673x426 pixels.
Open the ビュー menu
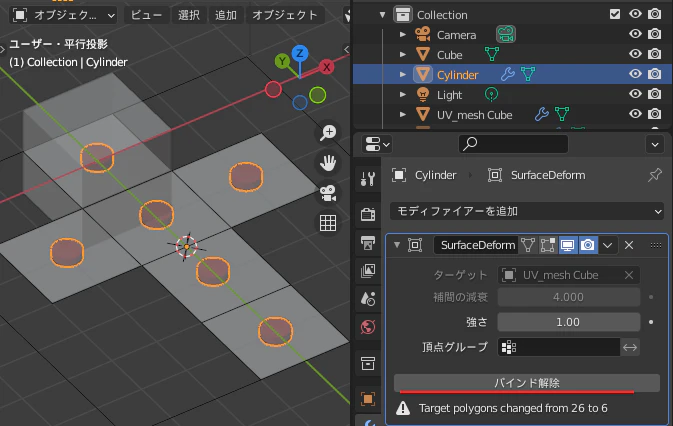pyautogui.click(x=146, y=15)
